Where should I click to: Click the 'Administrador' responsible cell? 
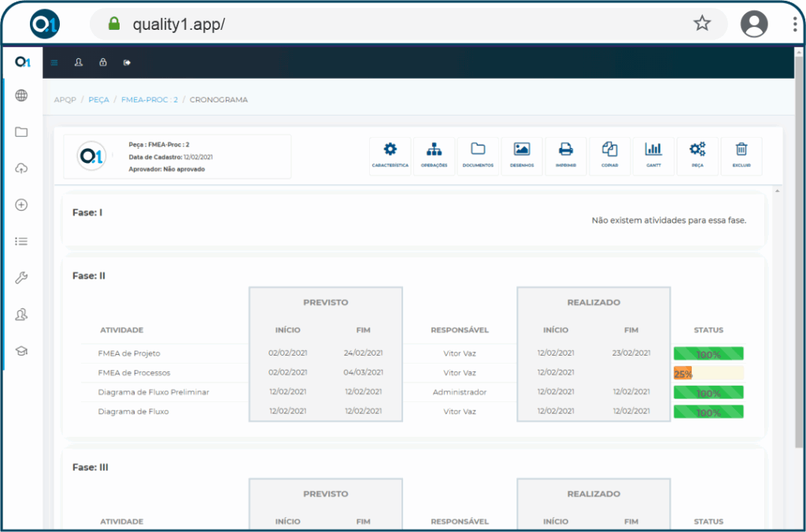click(x=460, y=392)
